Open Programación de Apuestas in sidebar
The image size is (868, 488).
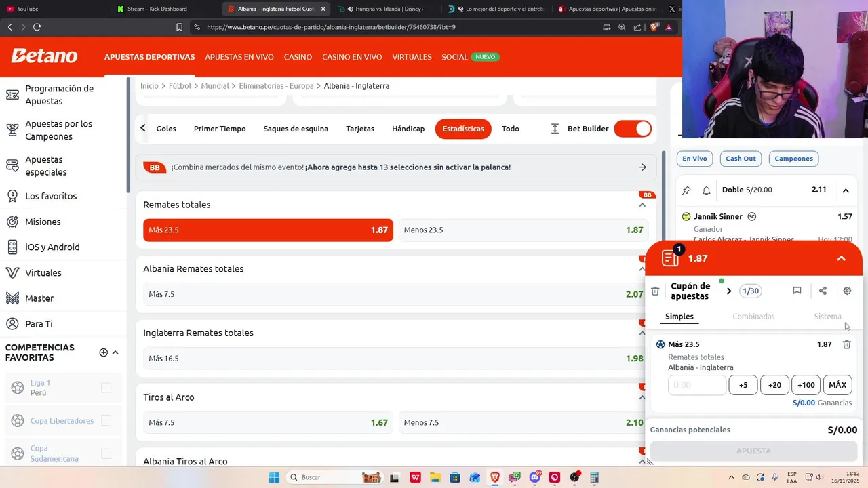[61, 95]
